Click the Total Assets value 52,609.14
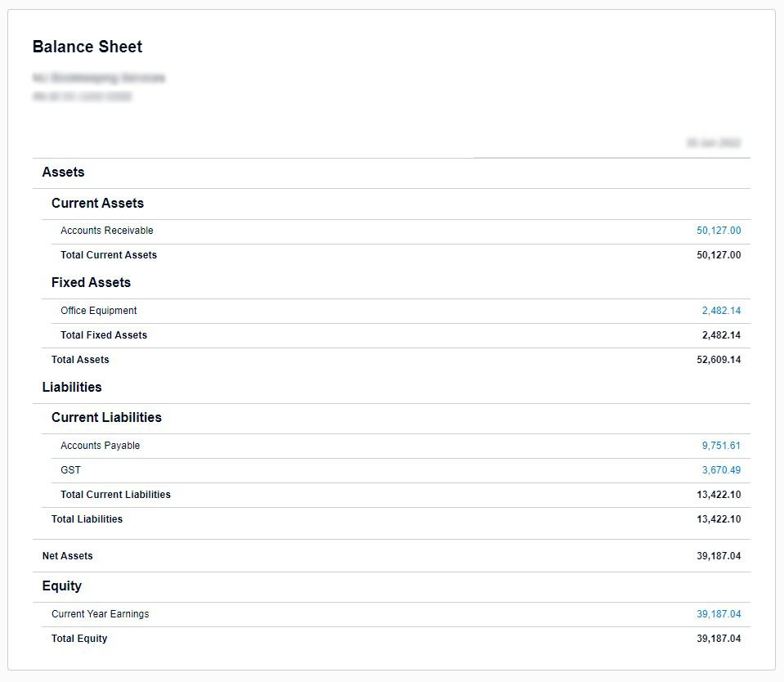Screen dimensions: 784x682 719,360
